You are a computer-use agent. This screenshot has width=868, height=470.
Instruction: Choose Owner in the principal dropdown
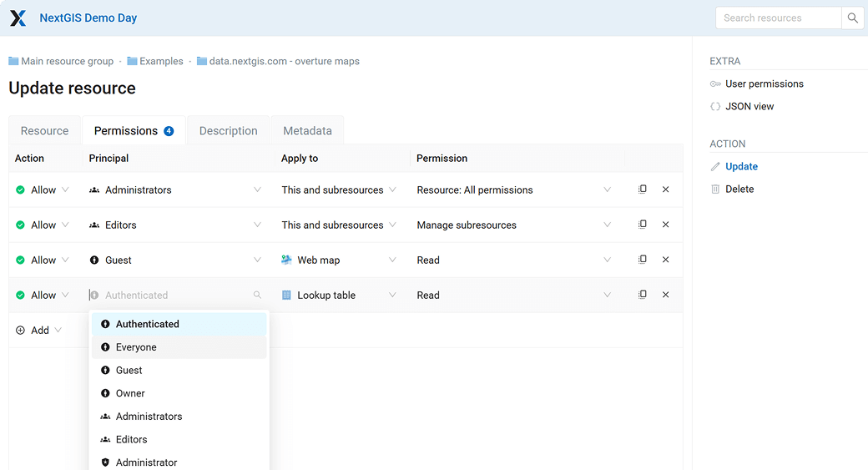(130, 393)
